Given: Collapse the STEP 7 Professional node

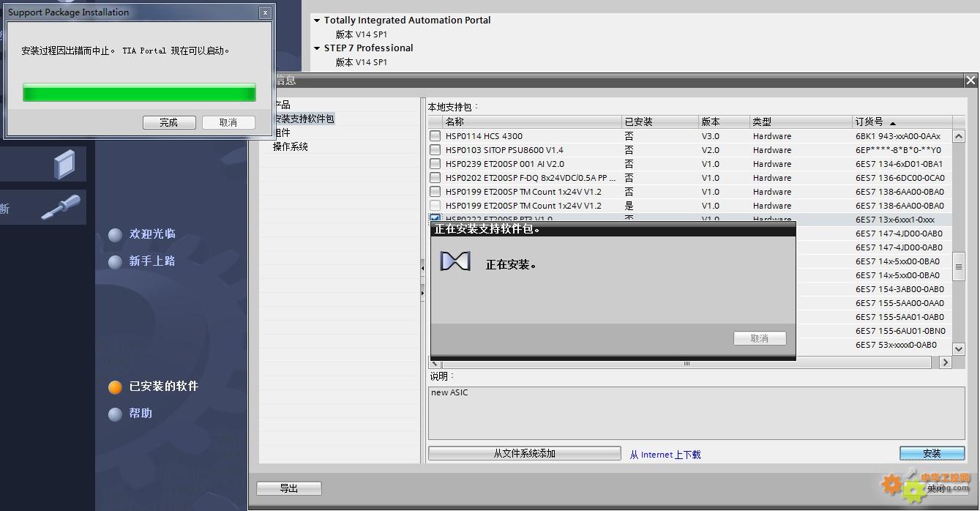Looking at the screenshot, I should 317,48.
